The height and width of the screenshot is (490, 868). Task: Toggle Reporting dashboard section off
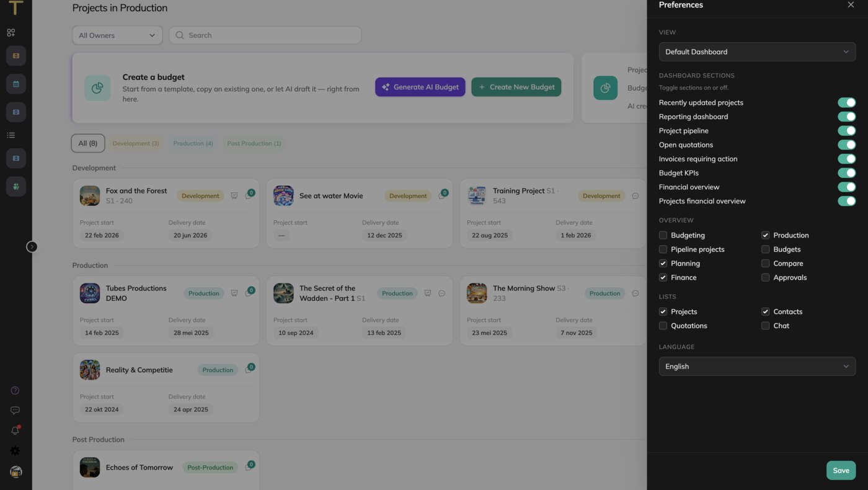click(x=846, y=117)
